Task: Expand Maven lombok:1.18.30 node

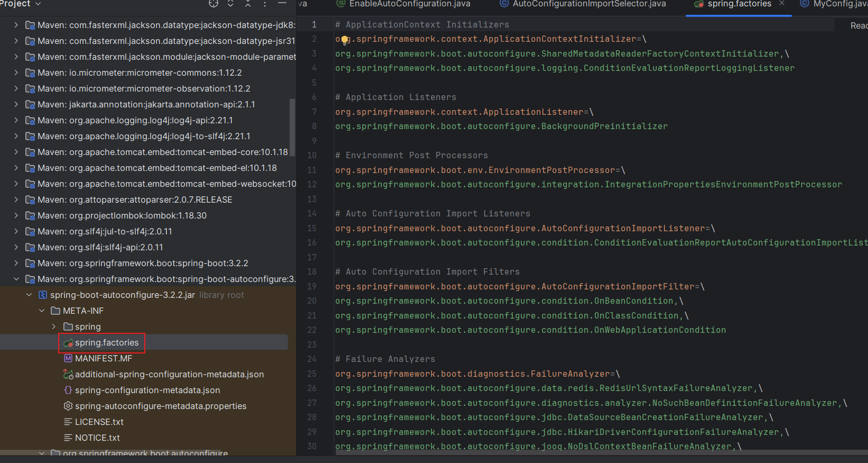Action: point(16,215)
